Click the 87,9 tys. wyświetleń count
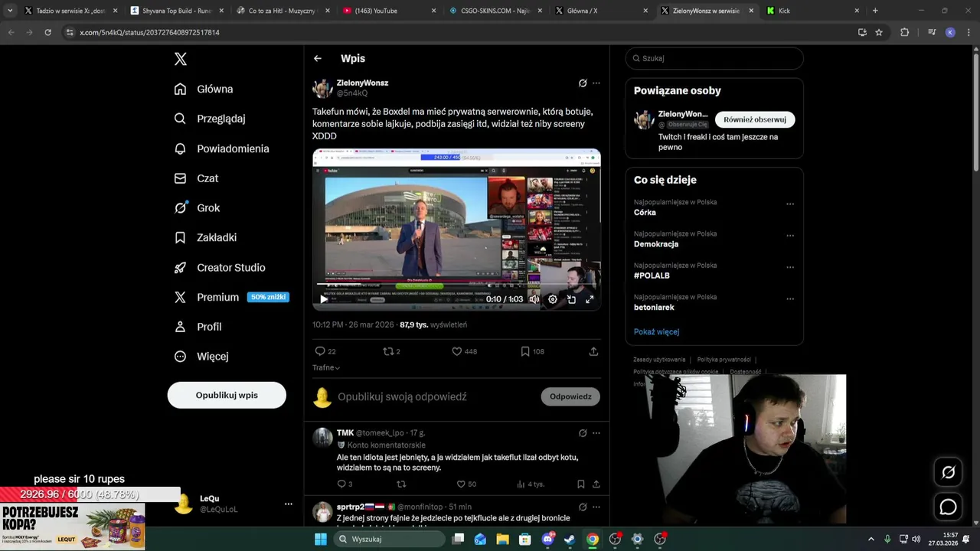Viewport: 980px width, 551px height. click(433, 324)
